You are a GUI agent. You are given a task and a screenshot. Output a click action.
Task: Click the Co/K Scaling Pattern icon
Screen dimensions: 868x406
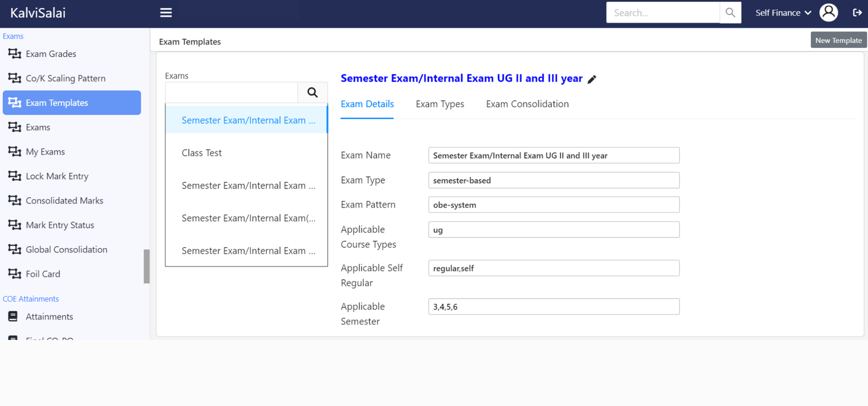15,78
